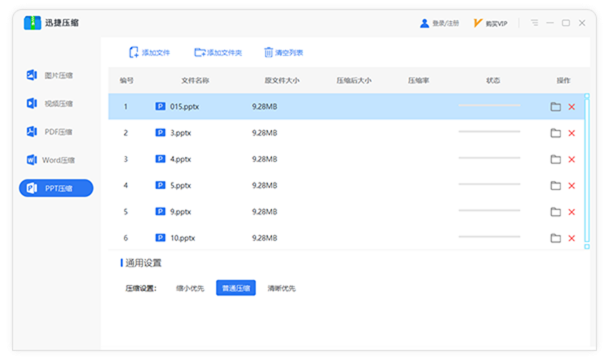Screen dimensions: 610x360
Task: Click the 通用设置 section heading
Action: pos(143,263)
